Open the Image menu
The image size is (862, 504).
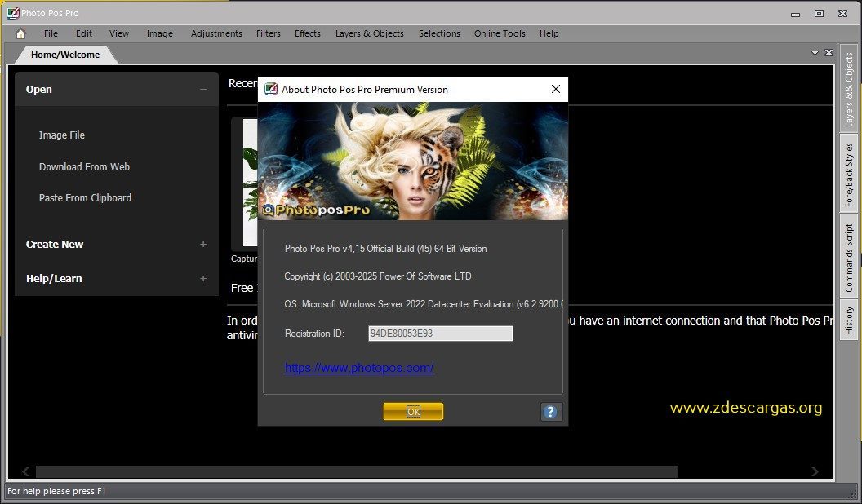pos(159,33)
